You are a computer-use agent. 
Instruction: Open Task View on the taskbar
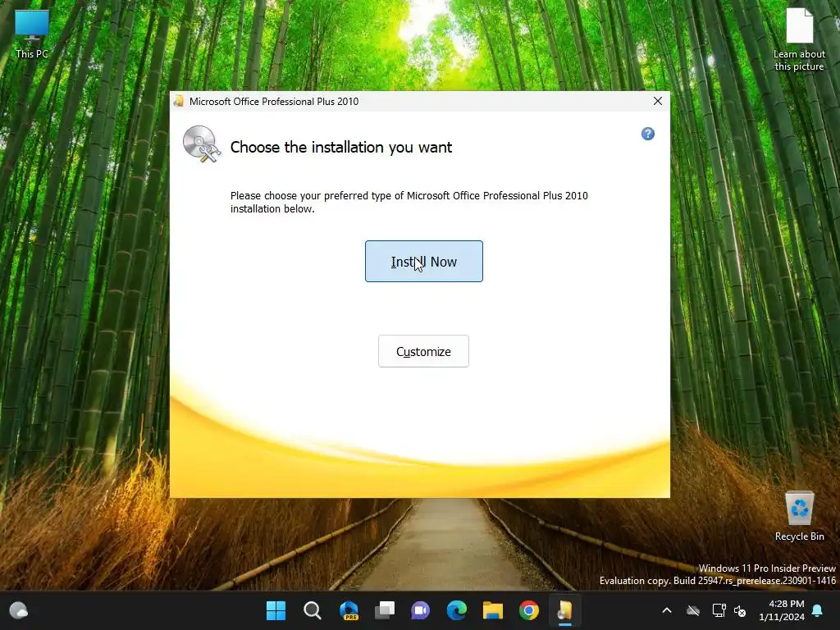click(x=385, y=610)
